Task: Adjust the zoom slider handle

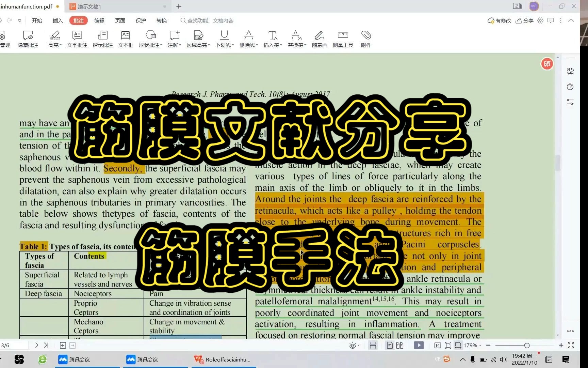Action: tap(527, 346)
